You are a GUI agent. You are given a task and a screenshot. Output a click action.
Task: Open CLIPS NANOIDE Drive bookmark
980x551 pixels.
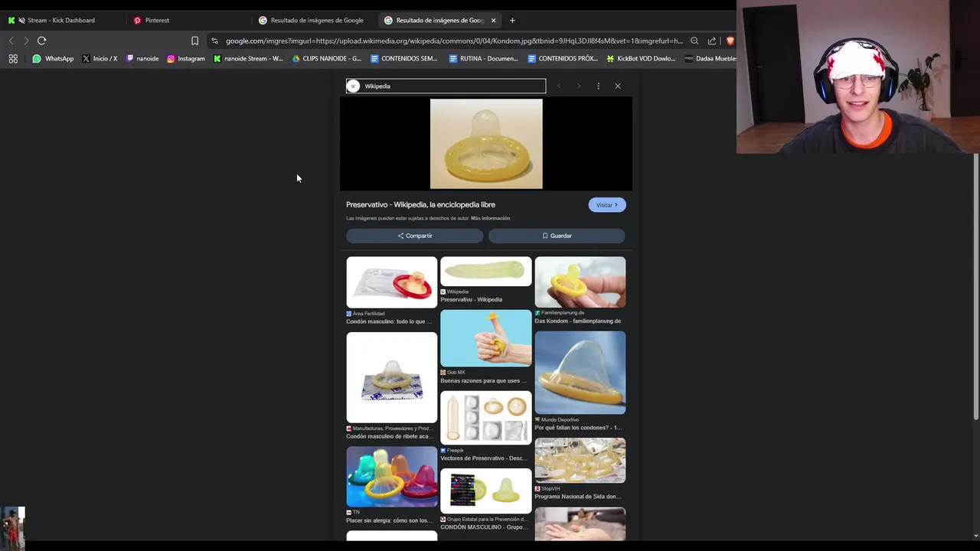327,58
